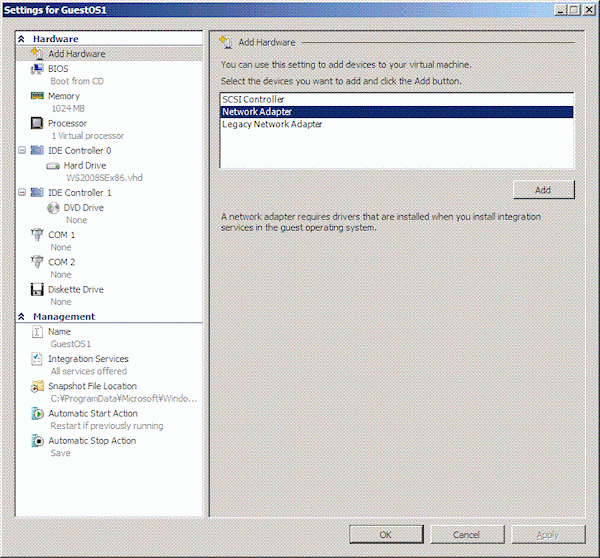This screenshot has width=600, height=558.
Task: Select Legacy Network Adapter in list
Action: [397, 124]
